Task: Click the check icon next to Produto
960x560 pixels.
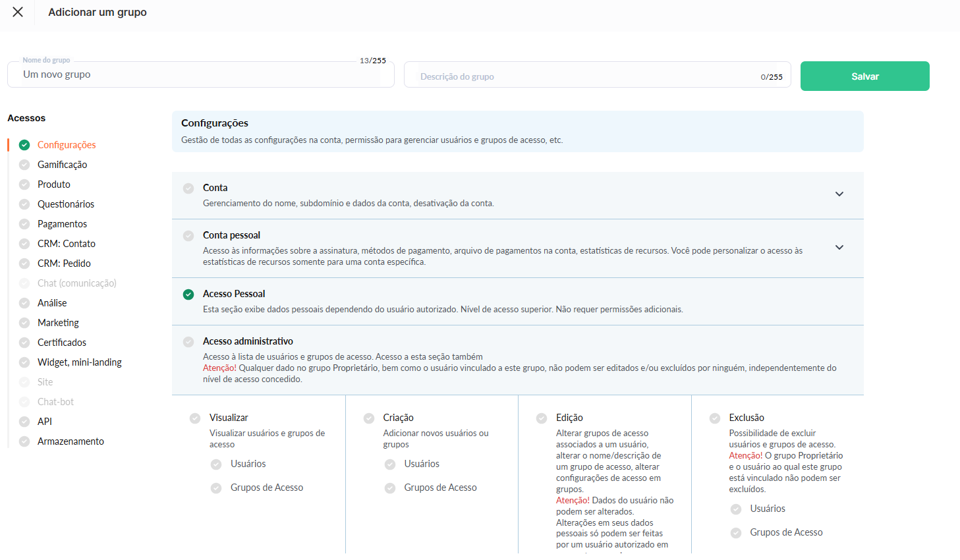Action: pos(24,184)
